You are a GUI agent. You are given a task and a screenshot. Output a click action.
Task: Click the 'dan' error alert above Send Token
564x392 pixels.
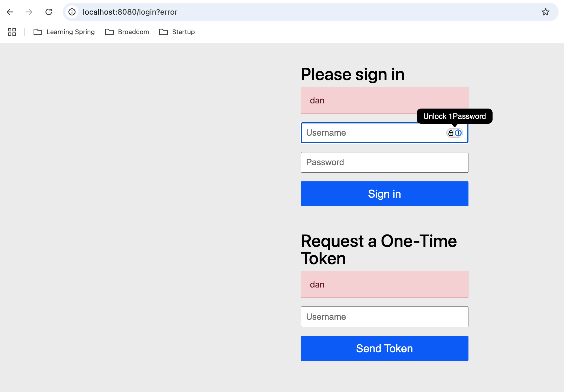pos(384,285)
